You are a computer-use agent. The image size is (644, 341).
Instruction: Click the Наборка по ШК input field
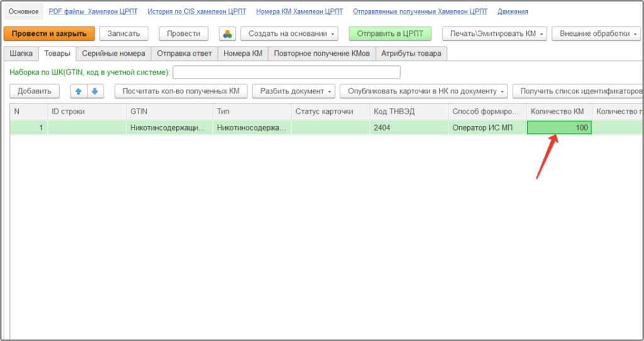click(x=286, y=72)
